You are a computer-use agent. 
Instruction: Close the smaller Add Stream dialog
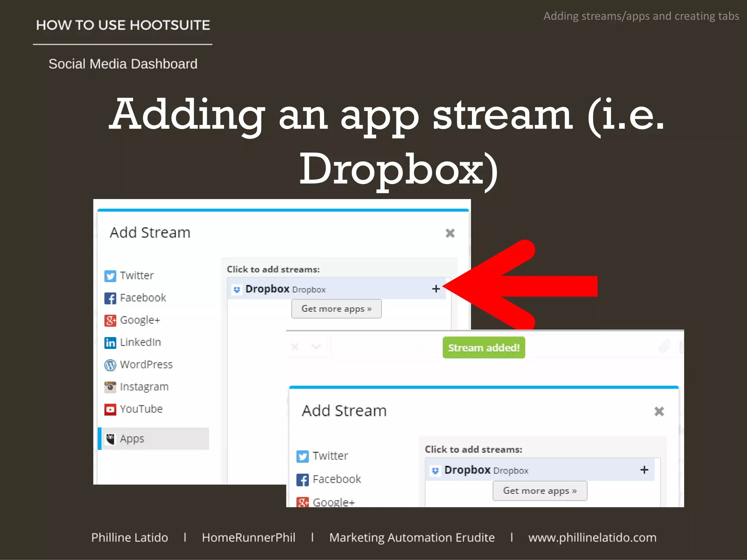(659, 411)
